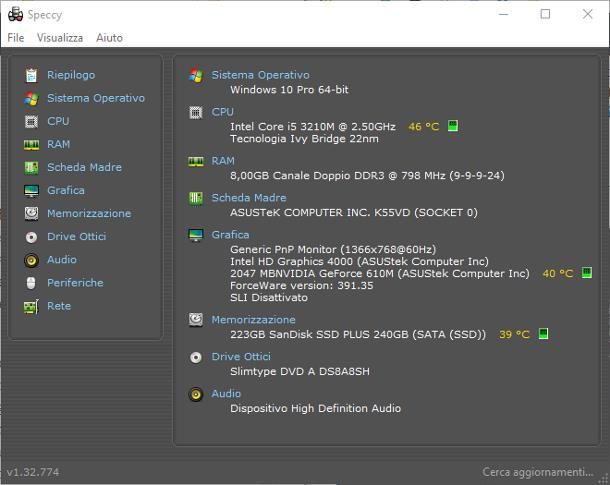
Task: Open Scheda Madre section in sidebar
Action: click(84, 167)
